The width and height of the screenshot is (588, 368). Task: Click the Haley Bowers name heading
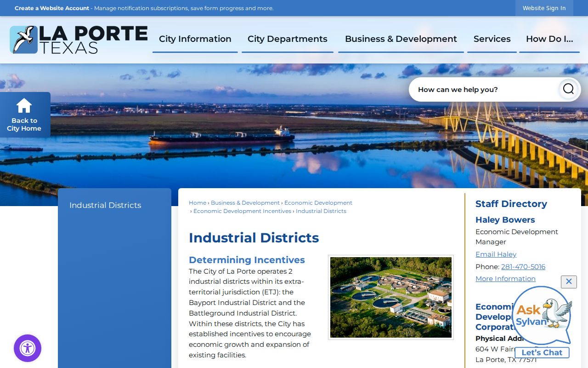pyautogui.click(x=505, y=220)
